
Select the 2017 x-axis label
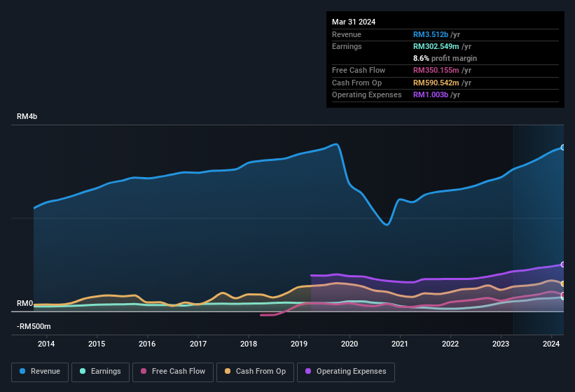tap(198, 344)
